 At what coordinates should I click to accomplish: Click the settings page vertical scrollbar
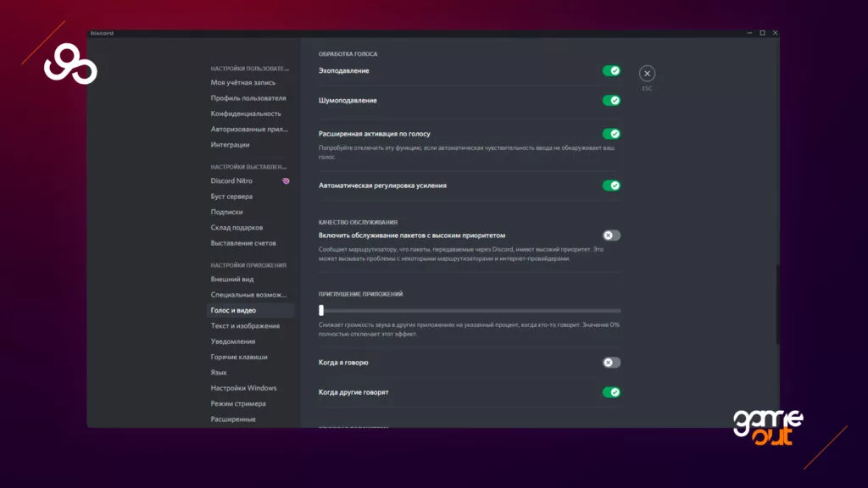[776, 305]
